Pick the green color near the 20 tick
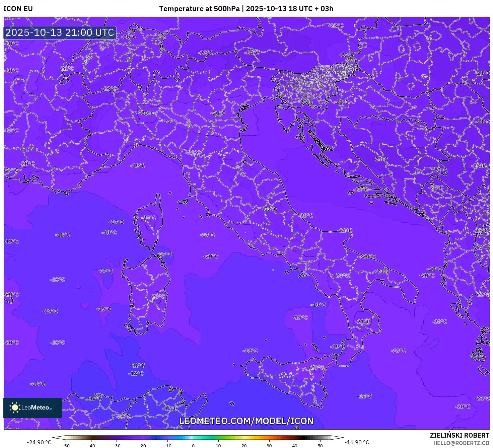 (244, 438)
